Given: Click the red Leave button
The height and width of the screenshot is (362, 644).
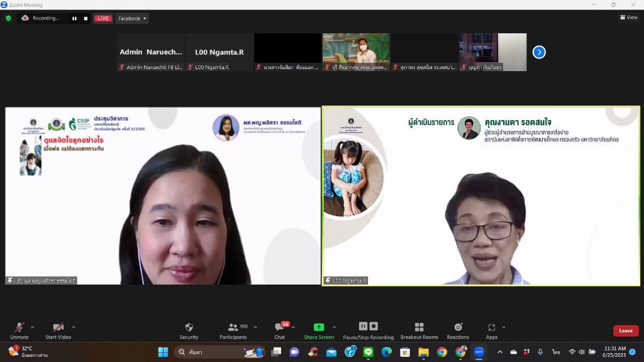Looking at the screenshot, I should tap(626, 331).
